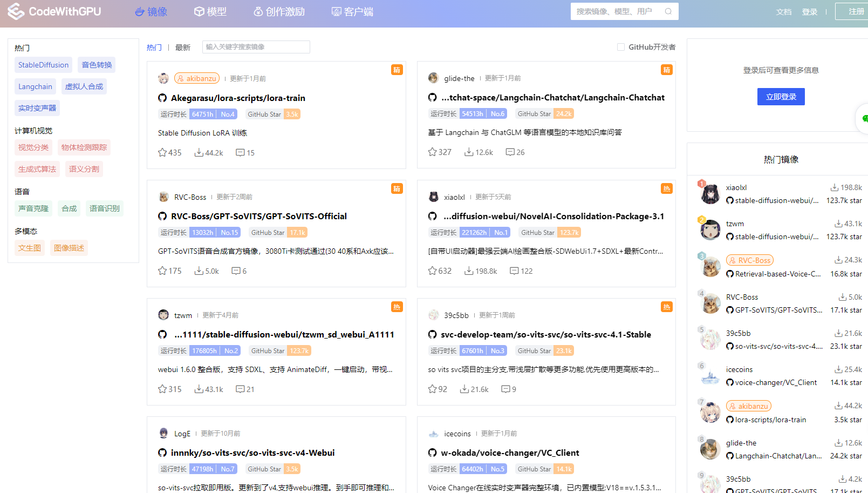Click the 立即登录 button
This screenshot has width=868, height=493.
tap(781, 97)
